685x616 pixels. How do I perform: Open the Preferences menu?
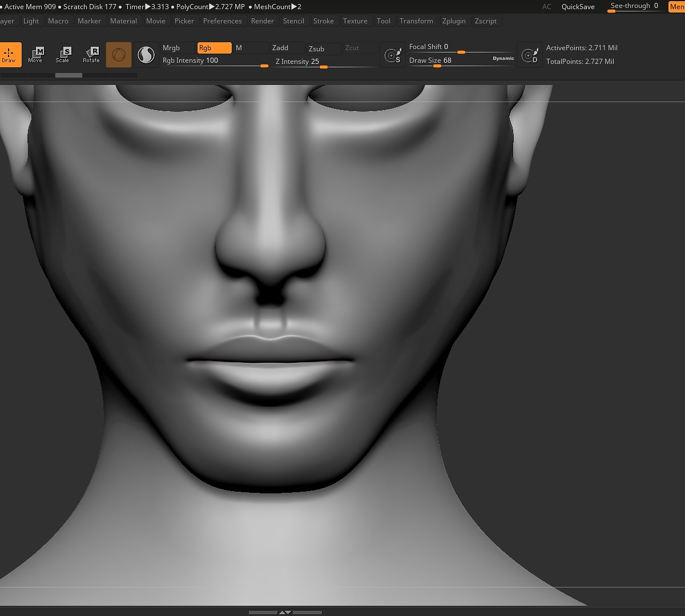coord(223,21)
